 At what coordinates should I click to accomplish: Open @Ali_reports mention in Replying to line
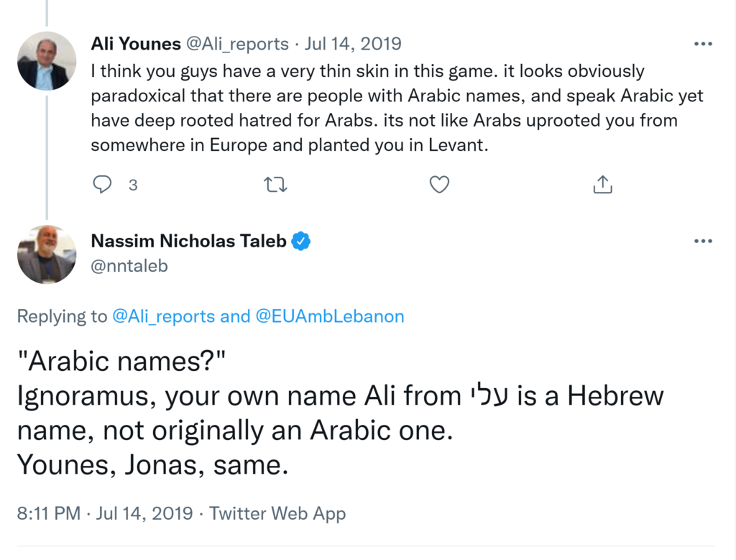[164, 316]
